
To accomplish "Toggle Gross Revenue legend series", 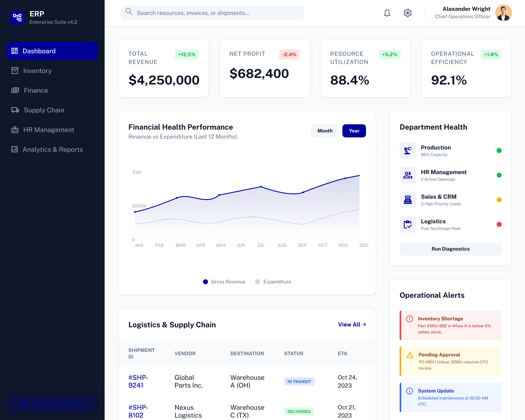I will pyautogui.click(x=224, y=282).
